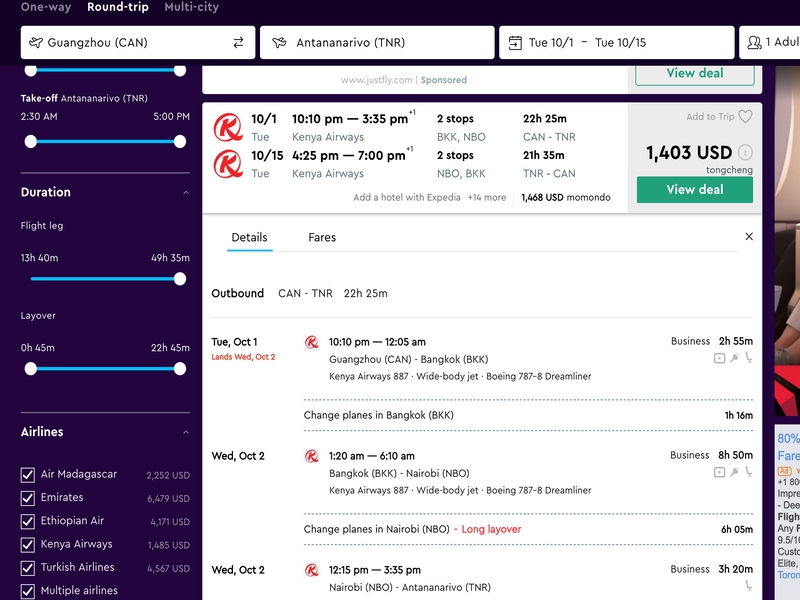The image size is (800, 600).
Task: Click green View deal button for 1,403 USD
Action: click(x=694, y=190)
